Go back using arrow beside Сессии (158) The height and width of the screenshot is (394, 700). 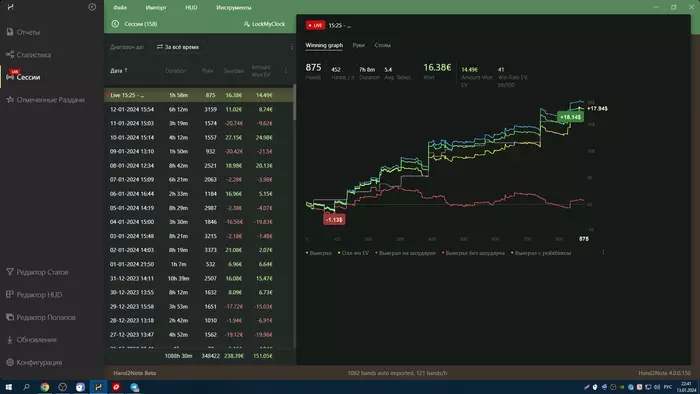(x=115, y=24)
